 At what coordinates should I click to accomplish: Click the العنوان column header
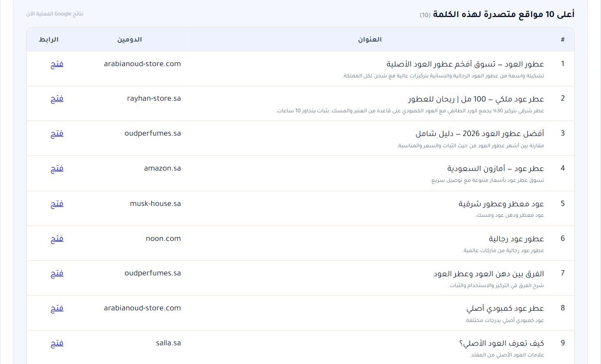(370, 40)
